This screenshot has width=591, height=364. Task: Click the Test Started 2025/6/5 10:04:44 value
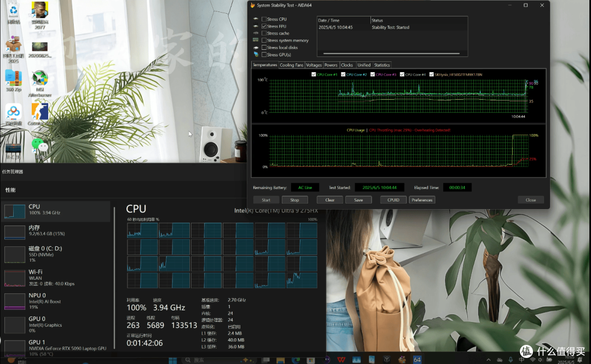379,187
